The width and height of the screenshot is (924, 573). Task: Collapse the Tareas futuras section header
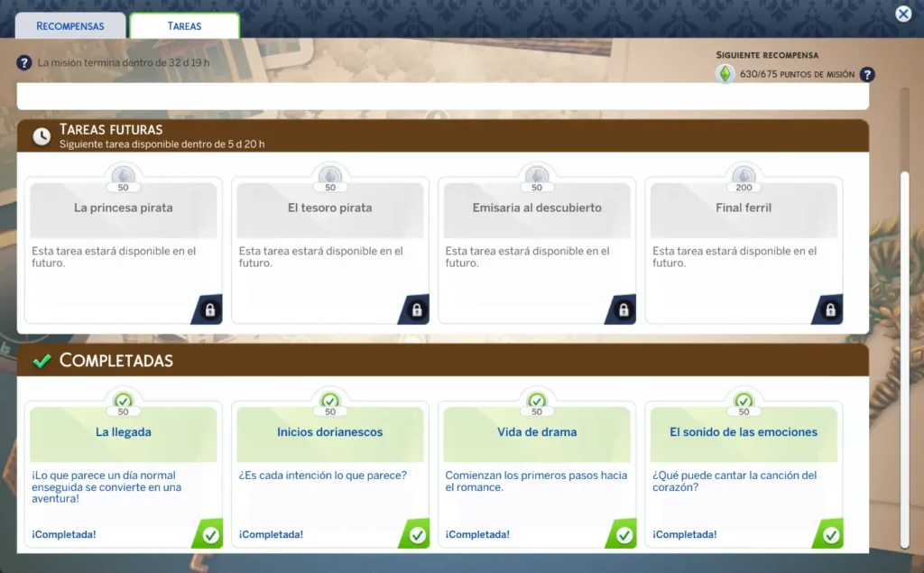tap(442, 136)
